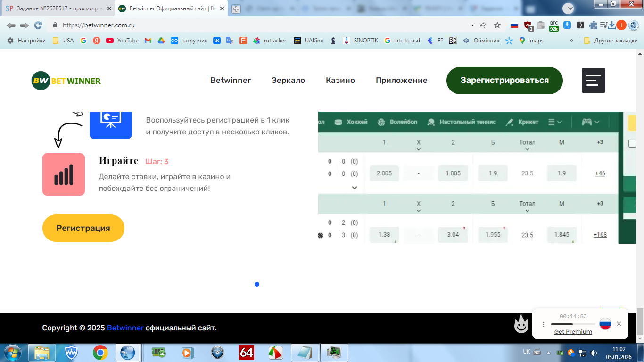Open Gmail bookmark icon
Screen dimensions: 644x362
(x=148, y=41)
